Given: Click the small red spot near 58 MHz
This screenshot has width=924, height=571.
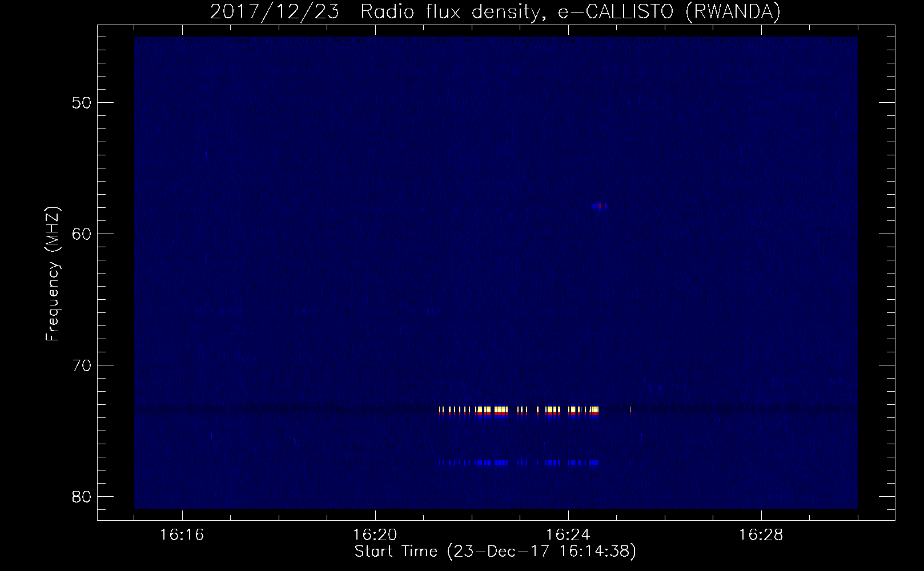Looking at the screenshot, I should [599, 206].
